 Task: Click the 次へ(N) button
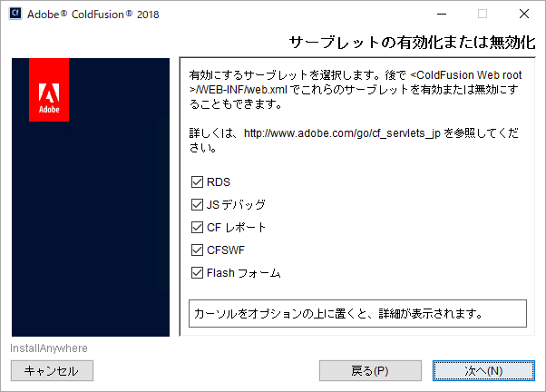[483, 371]
